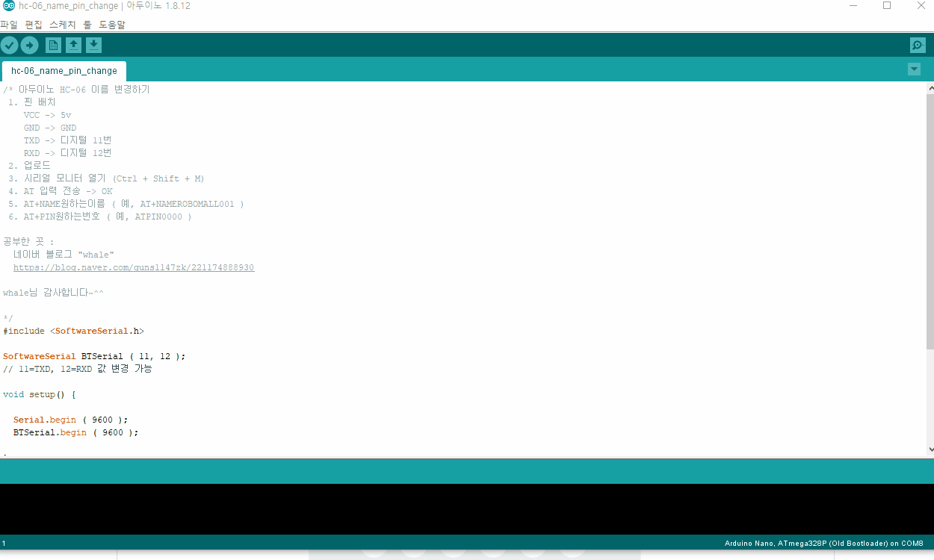Viewport: 934px width, 560px height.
Task: Click the scrollbar down arrow
Action: coord(930,449)
